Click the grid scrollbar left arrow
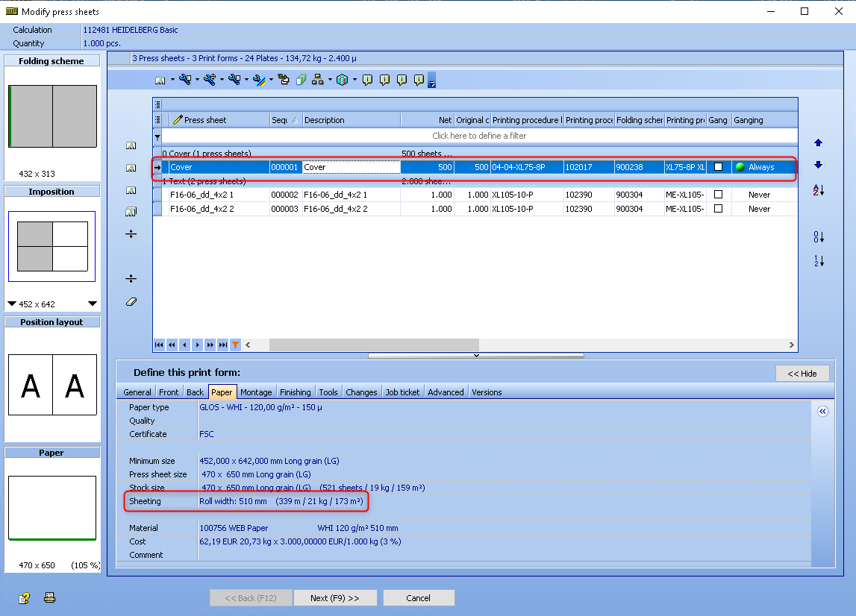 (248, 345)
